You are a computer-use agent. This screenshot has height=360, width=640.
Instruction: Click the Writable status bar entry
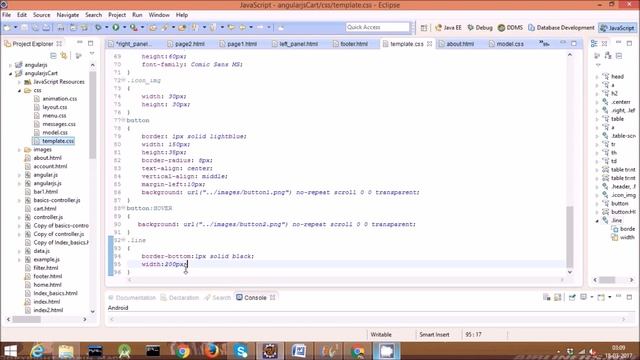381,334
